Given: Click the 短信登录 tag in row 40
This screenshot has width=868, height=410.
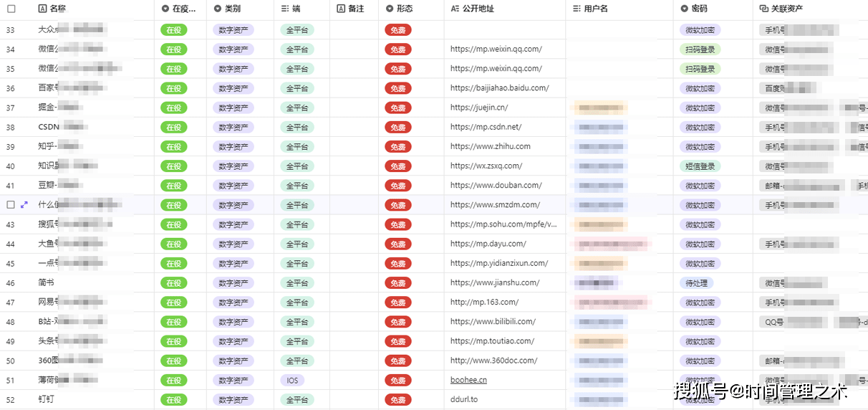Looking at the screenshot, I should coord(700,166).
